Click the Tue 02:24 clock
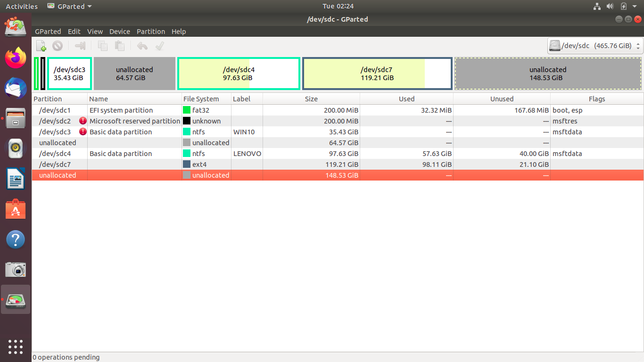 point(338,6)
